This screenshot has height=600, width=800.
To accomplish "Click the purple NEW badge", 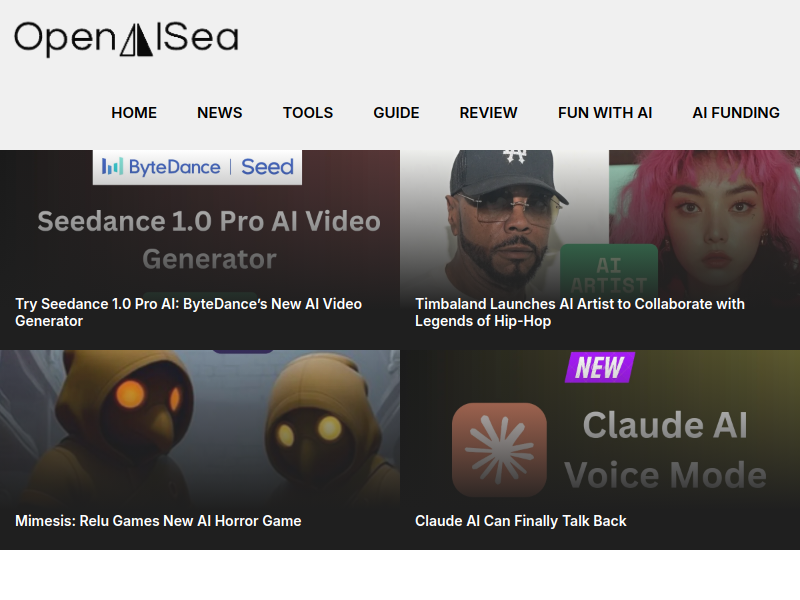I will 599,367.
